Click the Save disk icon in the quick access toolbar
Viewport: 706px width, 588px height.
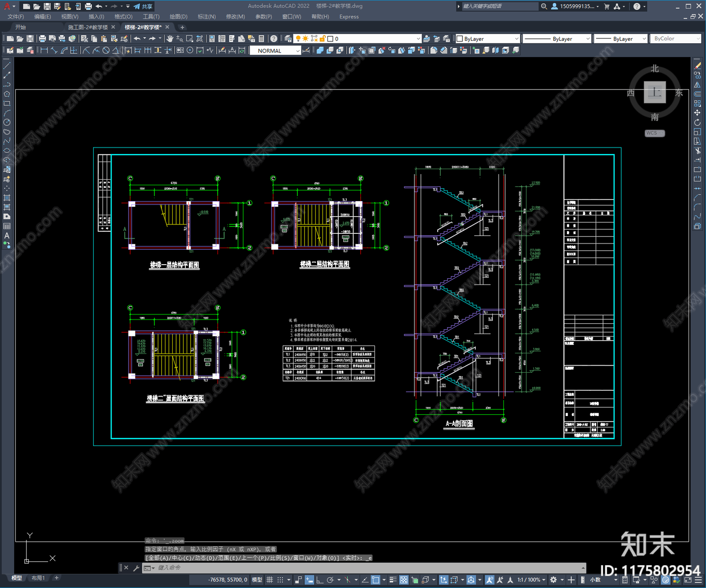pos(47,6)
